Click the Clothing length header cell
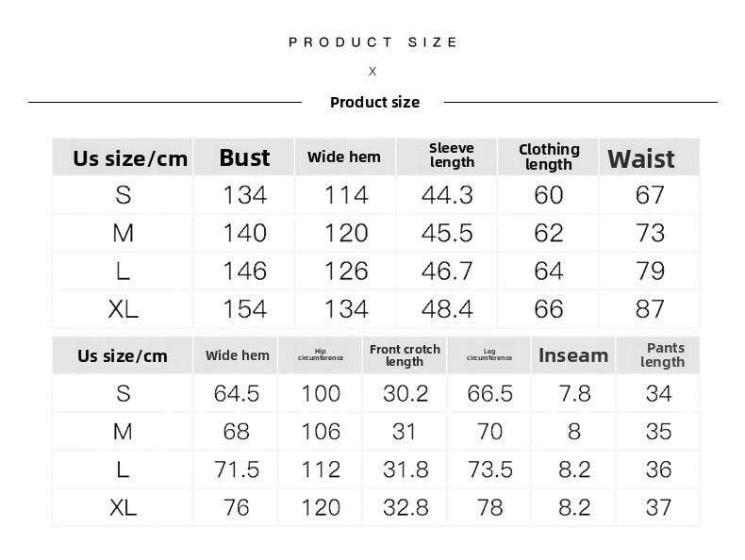The width and height of the screenshot is (745, 560). tap(548, 157)
